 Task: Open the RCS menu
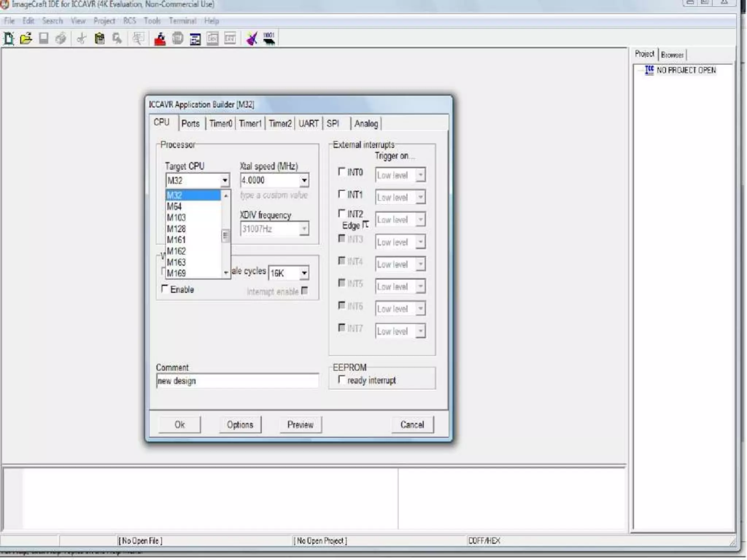[129, 21]
